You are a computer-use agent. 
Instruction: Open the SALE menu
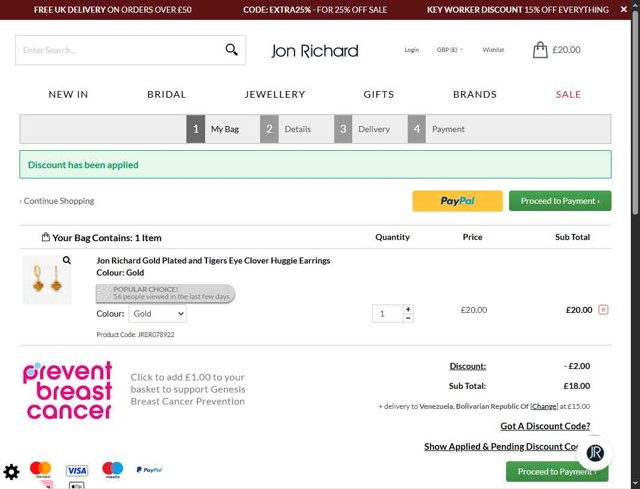coord(568,94)
